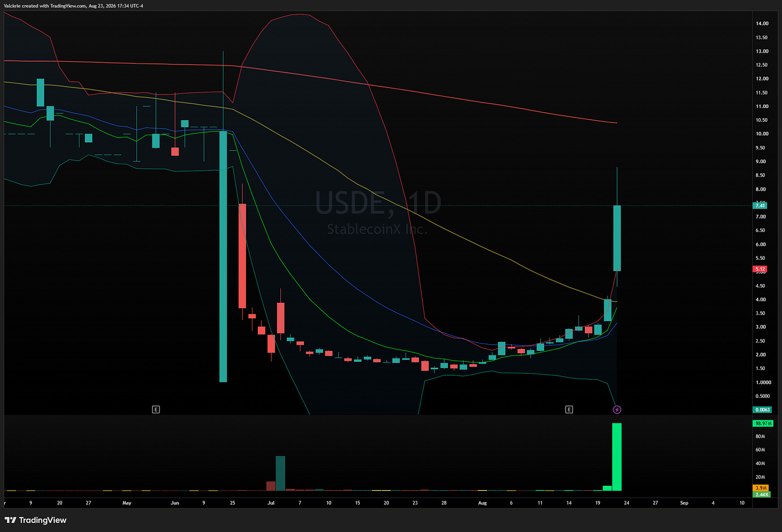Click the 20M volume axis label

pyautogui.click(x=760, y=477)
